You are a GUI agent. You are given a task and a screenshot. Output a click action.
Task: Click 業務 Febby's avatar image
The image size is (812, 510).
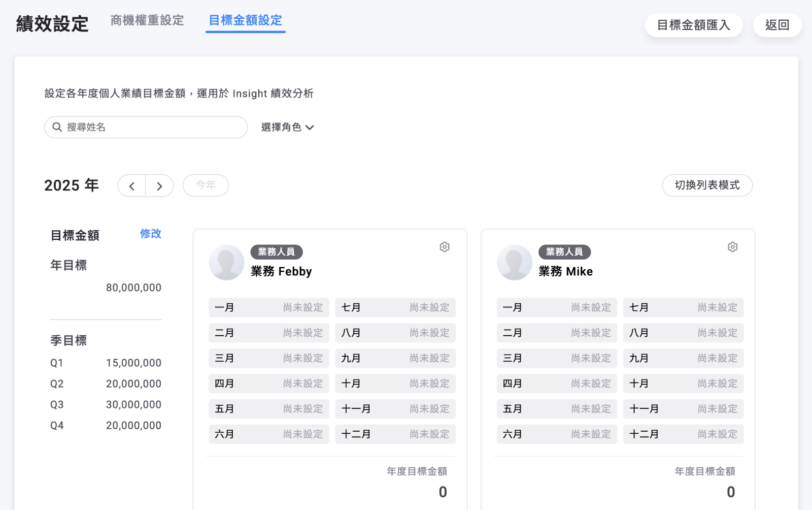226,262
